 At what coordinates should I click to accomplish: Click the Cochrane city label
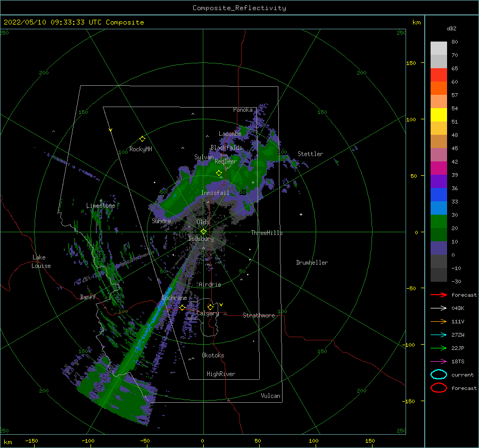(174, 298)
